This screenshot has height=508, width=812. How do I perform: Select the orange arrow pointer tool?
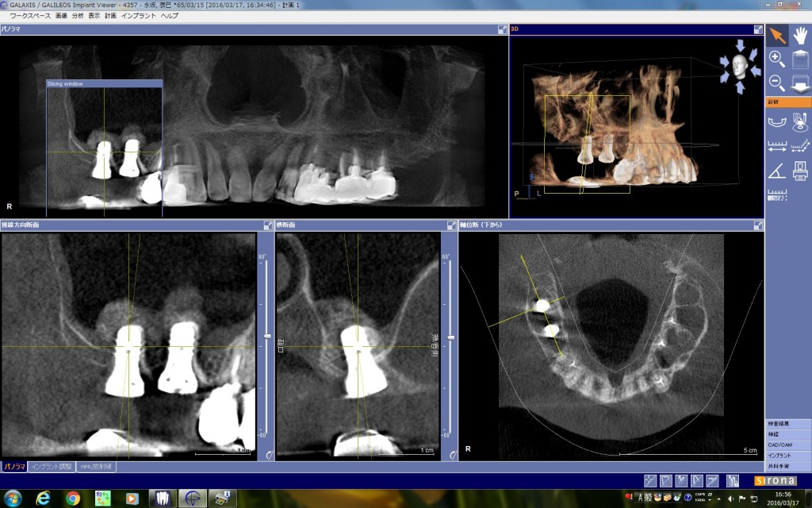(x=777, y=36)
